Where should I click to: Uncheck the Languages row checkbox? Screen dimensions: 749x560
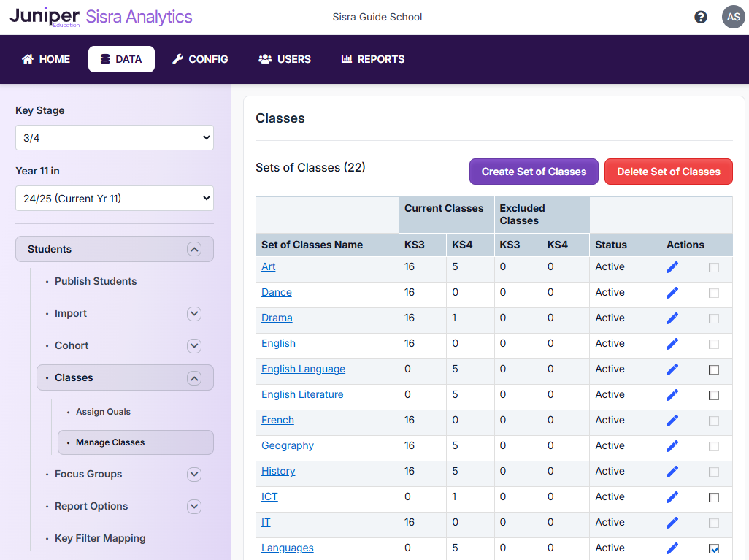click(714, 548)
